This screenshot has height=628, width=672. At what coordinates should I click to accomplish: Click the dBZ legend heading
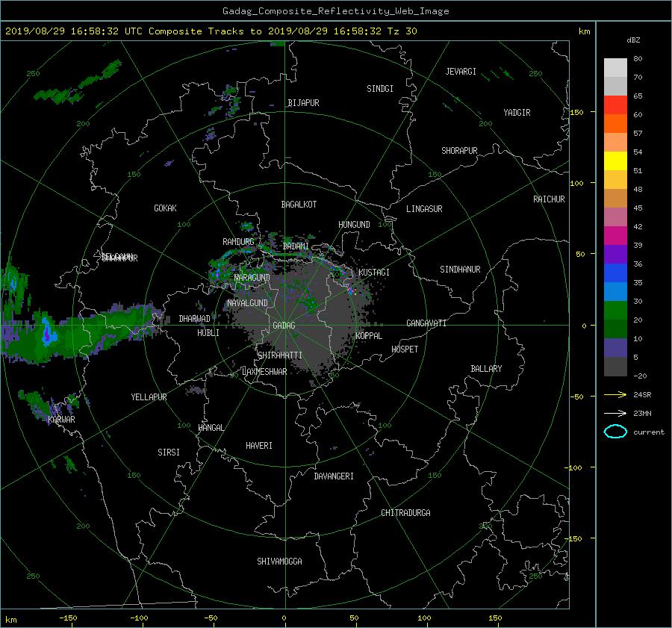coord(633,40)
